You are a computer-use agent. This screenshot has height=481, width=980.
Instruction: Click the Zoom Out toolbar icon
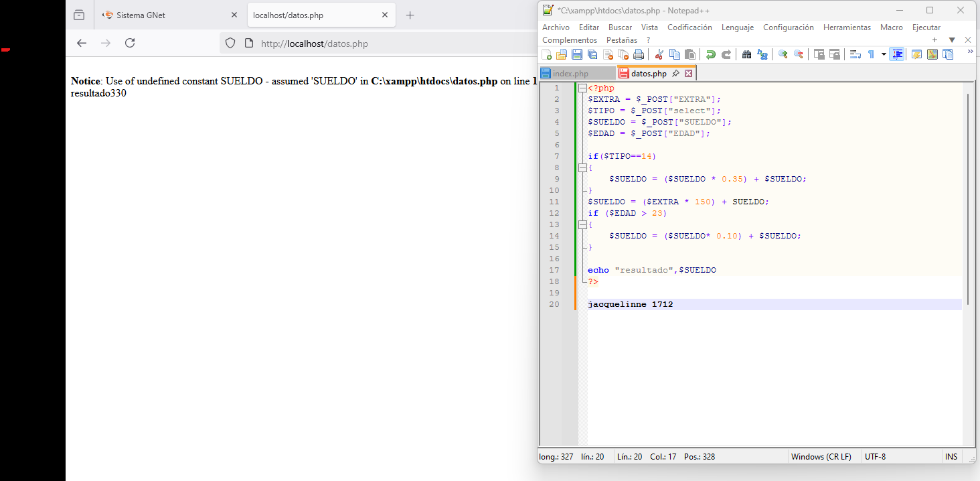[799, 54]
